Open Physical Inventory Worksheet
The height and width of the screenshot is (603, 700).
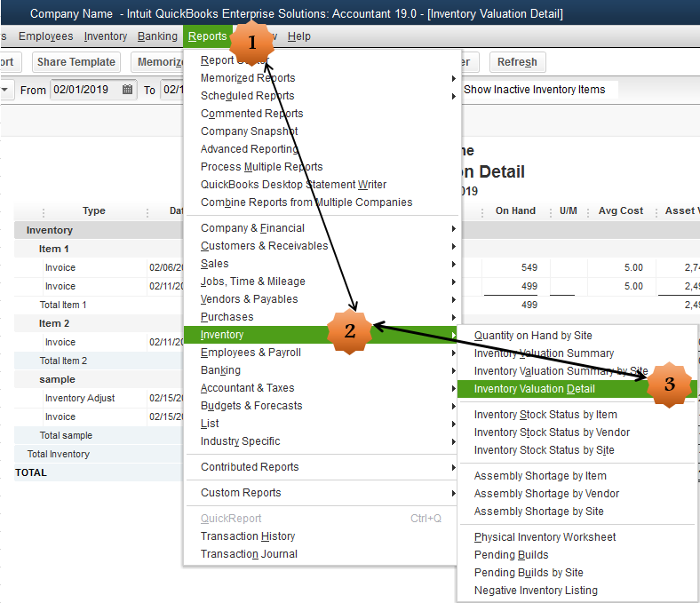coord(577,537)
